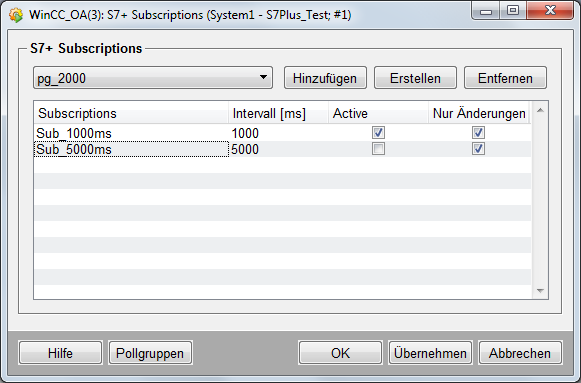The width and height of the screenshot is (581, 383).
Task: Click the Hinzufügen button
Action: pos(325,78)
